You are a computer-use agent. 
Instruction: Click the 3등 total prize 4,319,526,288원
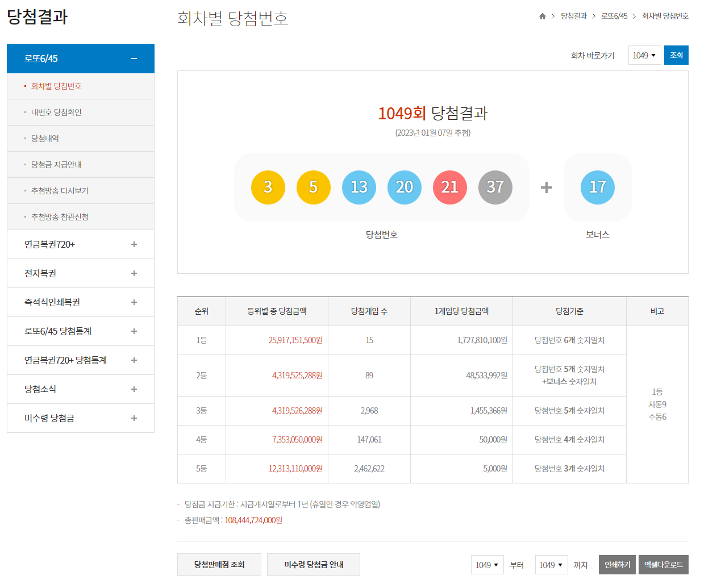click(x=297, y=411)
